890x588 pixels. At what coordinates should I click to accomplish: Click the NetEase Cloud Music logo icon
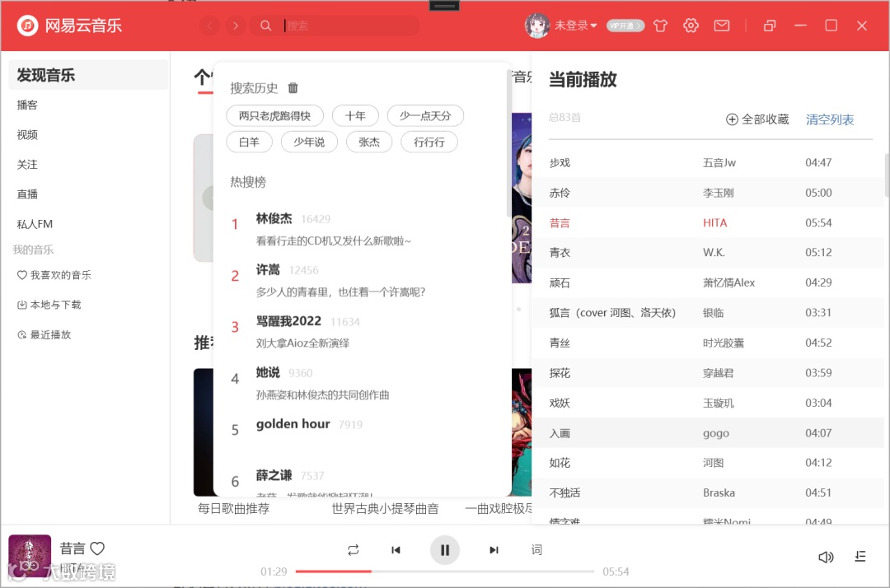point(27,26)
